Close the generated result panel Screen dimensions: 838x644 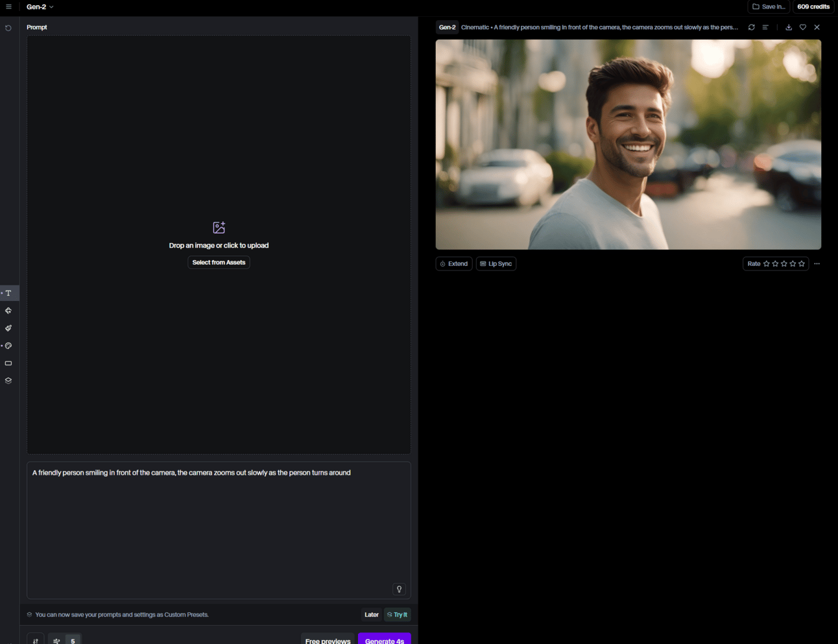[817, 27]
